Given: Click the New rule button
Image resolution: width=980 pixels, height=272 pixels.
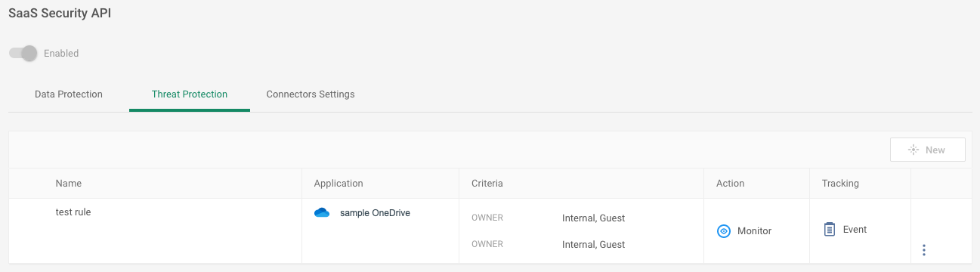Looking at the screenshot, I should [x=928, y=150].
